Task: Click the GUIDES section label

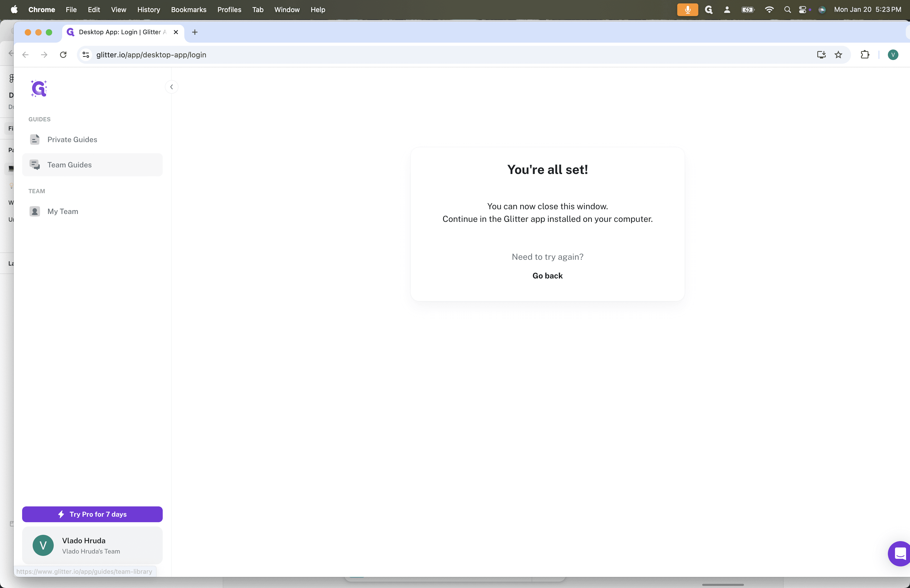Action: coord(39,119)
